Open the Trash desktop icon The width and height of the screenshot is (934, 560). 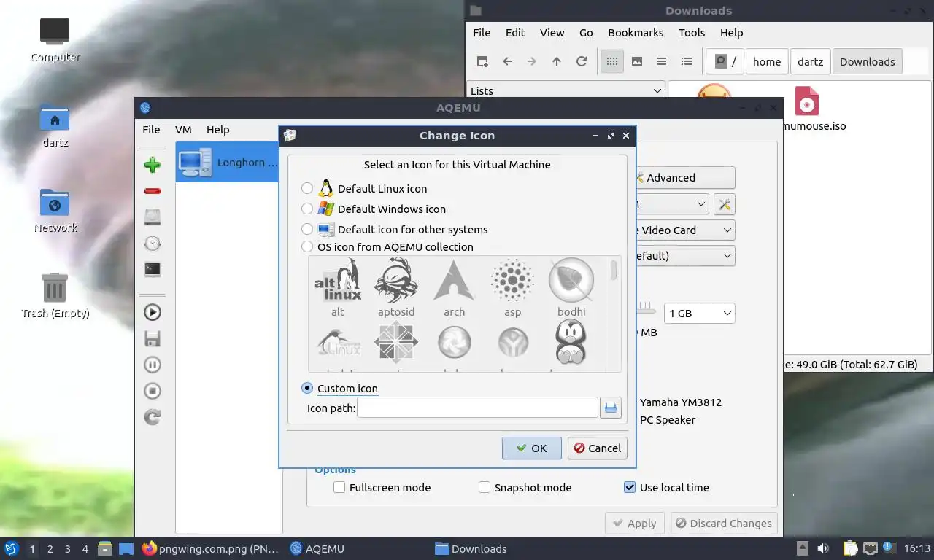(55, 296)
